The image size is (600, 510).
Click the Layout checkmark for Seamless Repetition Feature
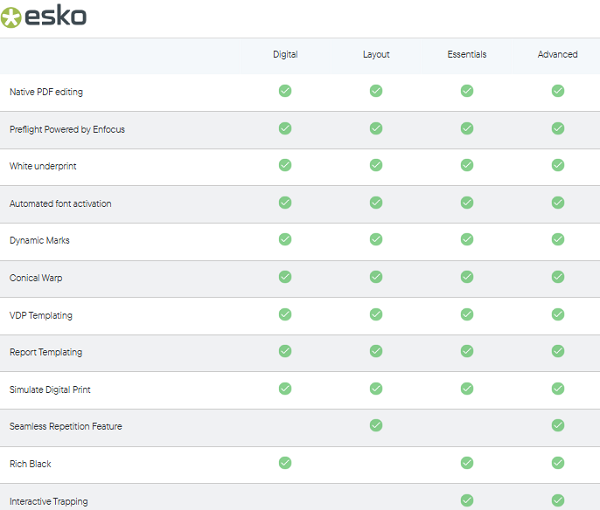click(376, 425)
